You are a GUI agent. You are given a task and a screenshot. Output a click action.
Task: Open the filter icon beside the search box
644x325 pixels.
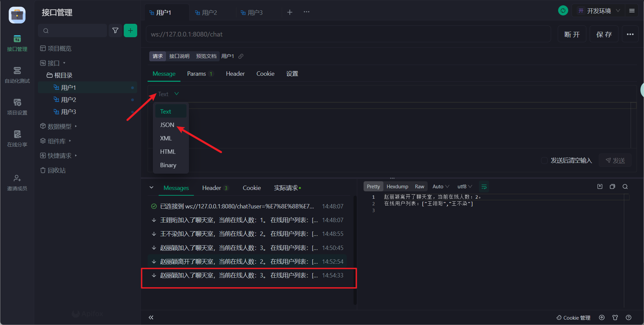(x=115, y=30)
